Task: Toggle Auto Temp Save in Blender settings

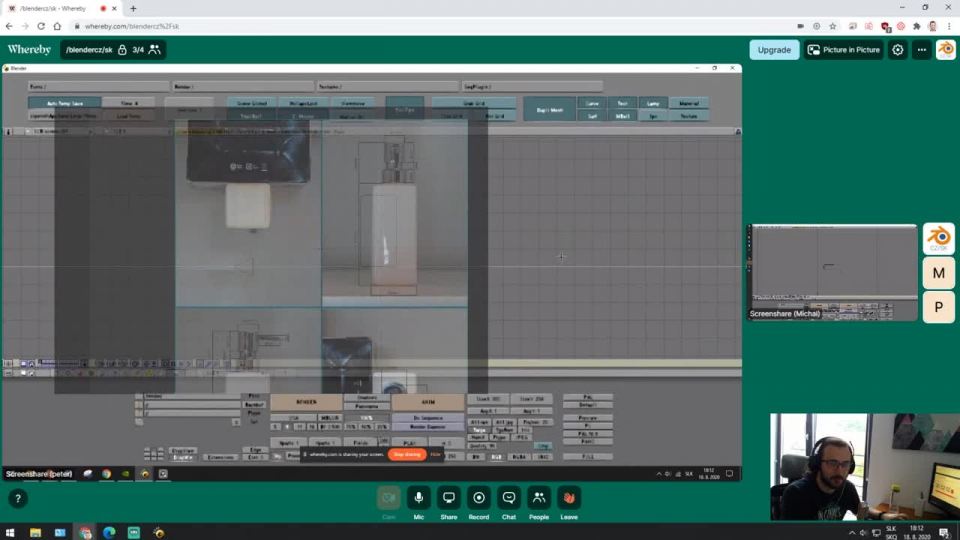Action: pyautogui.click(x=64, y=103)
